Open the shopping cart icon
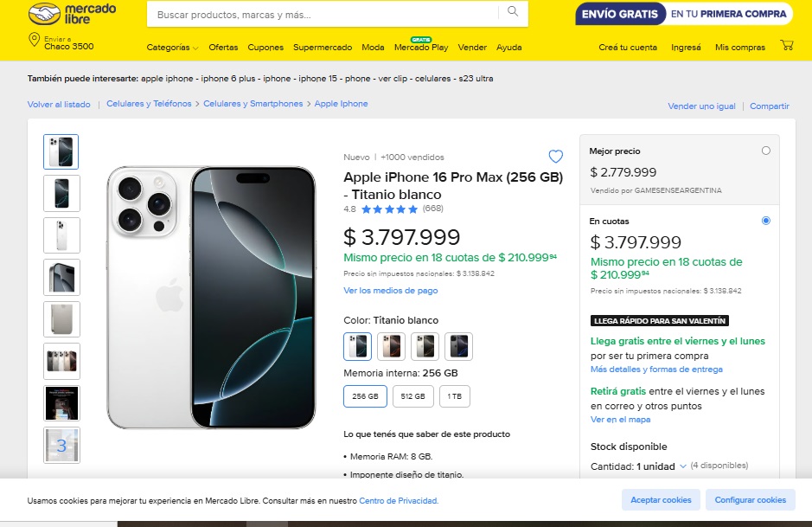 [786, 46]
